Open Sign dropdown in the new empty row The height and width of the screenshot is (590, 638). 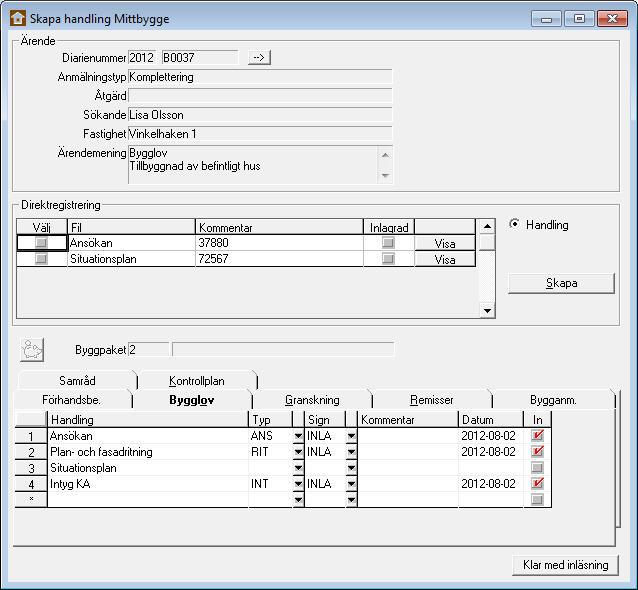[351, 500]
